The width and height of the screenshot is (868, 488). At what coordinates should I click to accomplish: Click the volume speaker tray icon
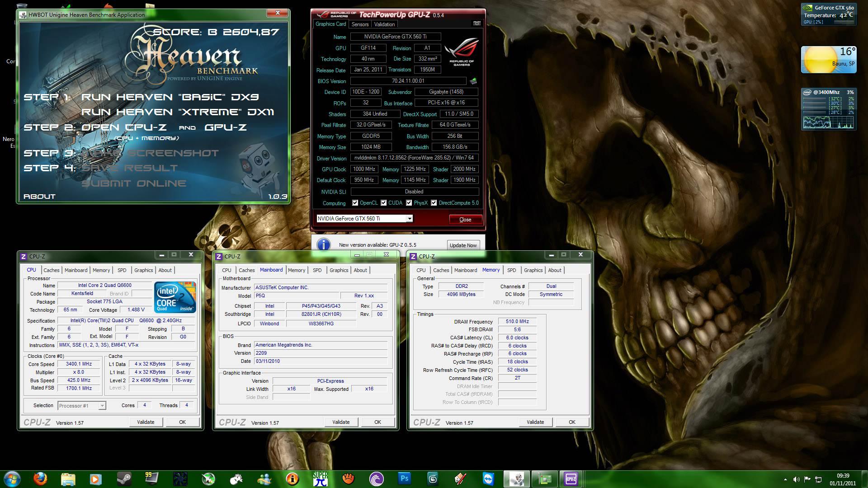point(796,479)
